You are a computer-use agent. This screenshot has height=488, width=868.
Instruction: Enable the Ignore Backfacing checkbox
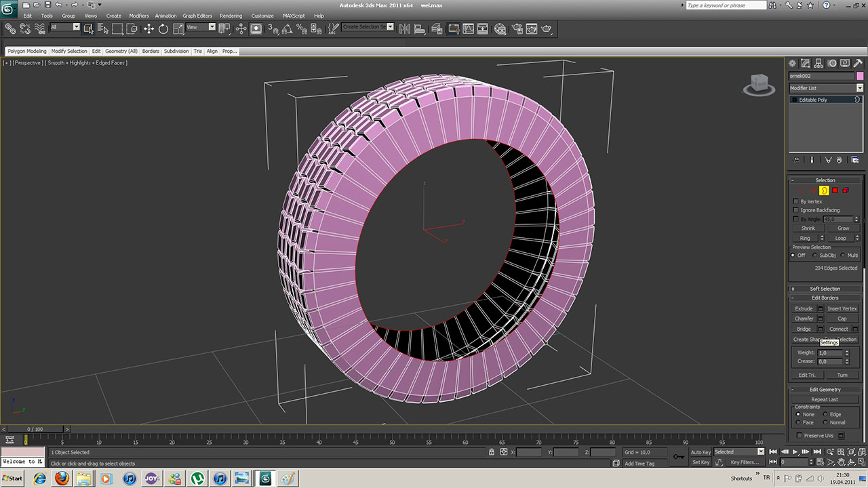tap(796, 210)
